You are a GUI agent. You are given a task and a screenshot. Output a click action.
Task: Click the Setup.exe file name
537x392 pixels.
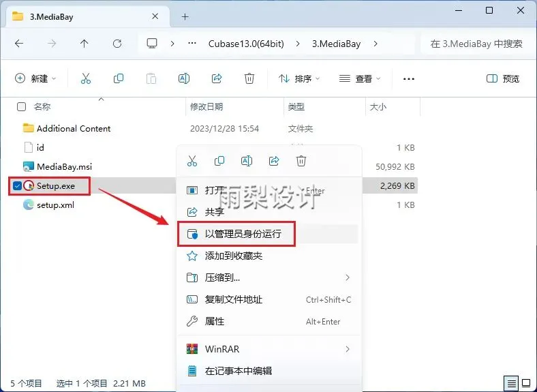tap(56, 186)
